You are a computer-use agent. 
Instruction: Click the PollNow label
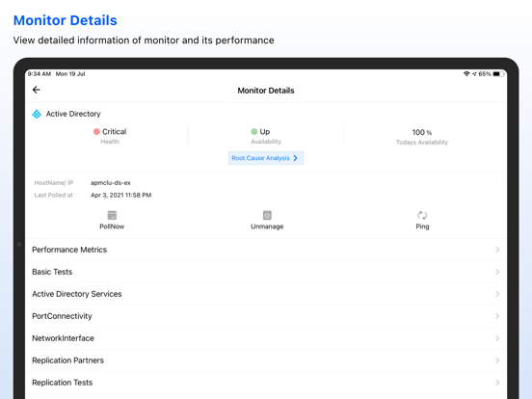point(112,226)
